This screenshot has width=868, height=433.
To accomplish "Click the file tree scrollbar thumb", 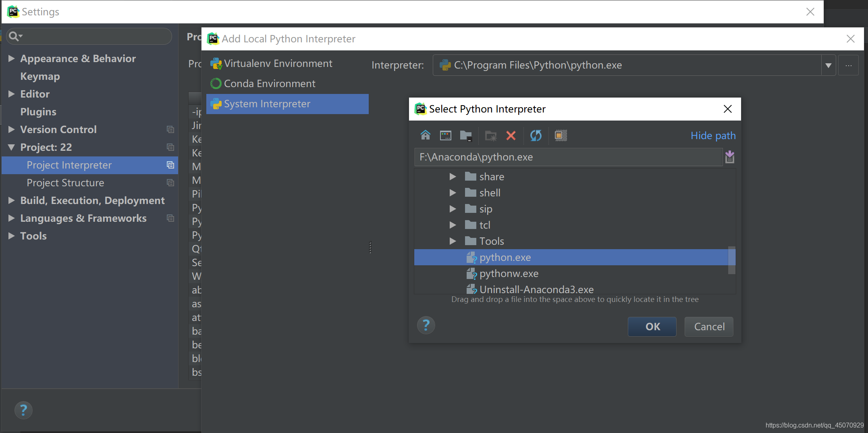I will [x=732, y=260].
